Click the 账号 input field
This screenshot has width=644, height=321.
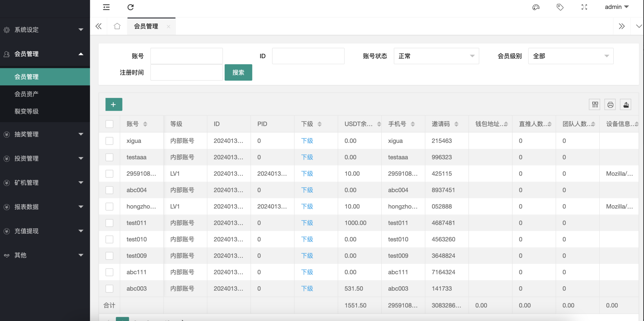click(186, 56)
